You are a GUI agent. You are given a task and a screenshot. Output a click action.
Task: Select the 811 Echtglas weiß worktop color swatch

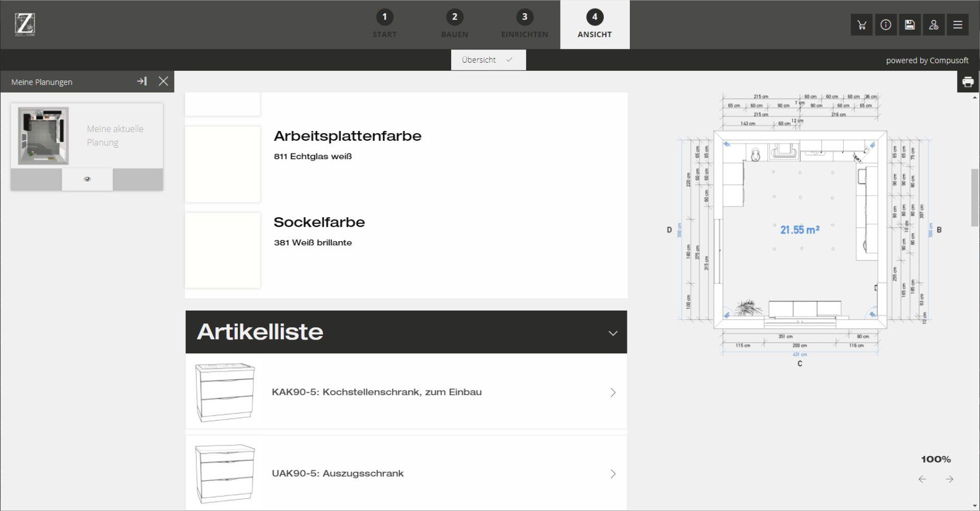[223, 164]
